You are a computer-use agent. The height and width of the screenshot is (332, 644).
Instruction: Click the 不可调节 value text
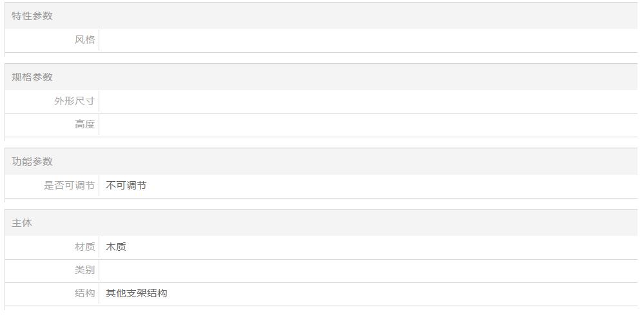coord(126,186)
